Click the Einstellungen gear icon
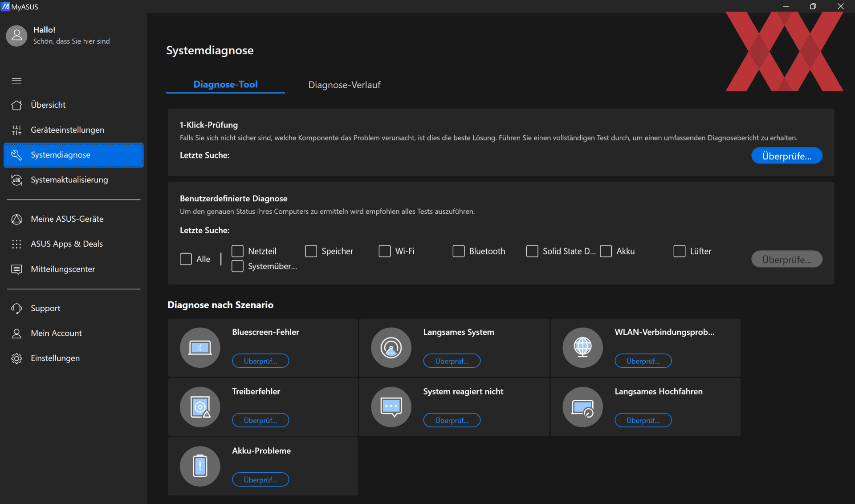 point(16,358)
